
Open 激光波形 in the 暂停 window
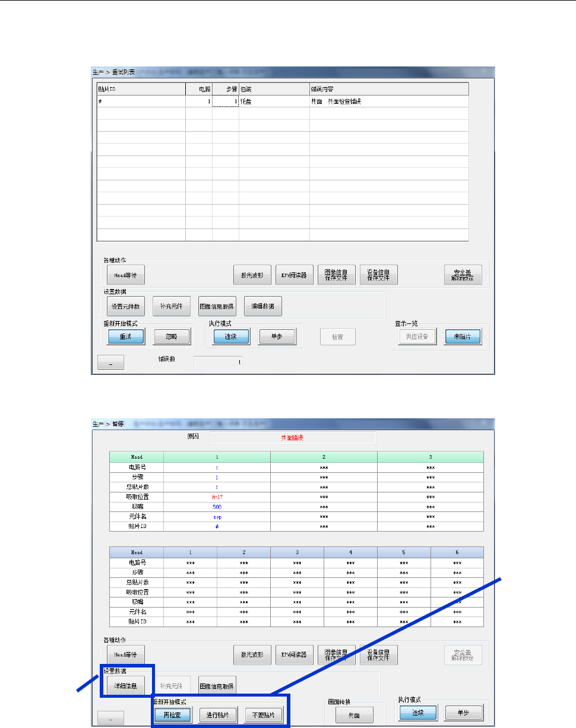(252, 654)
